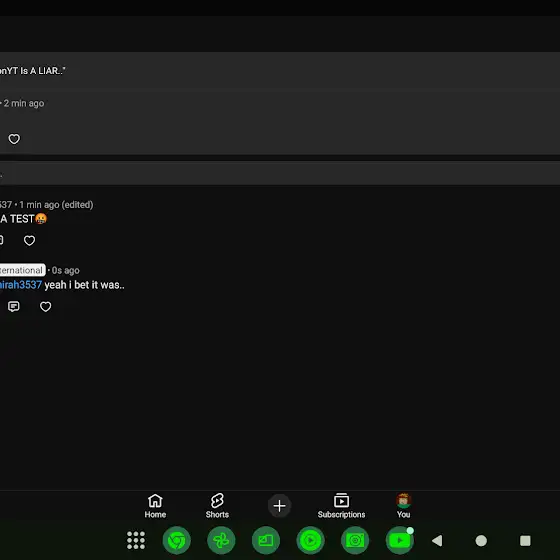The height and width of the screenshot is (560, 560).
Task: Tap the Android home circle button
Action: pos(481,540)
